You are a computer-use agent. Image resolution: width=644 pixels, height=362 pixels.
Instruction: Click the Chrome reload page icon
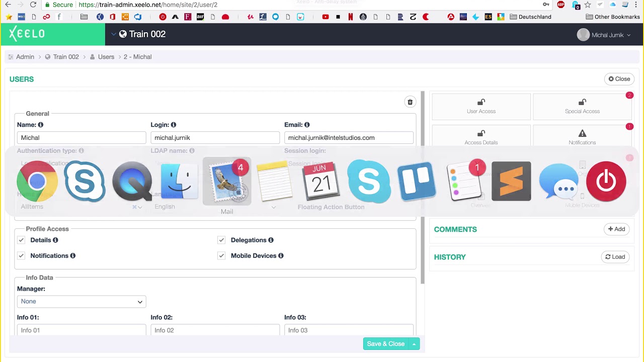pyautogui.click(x=33, y=5)
